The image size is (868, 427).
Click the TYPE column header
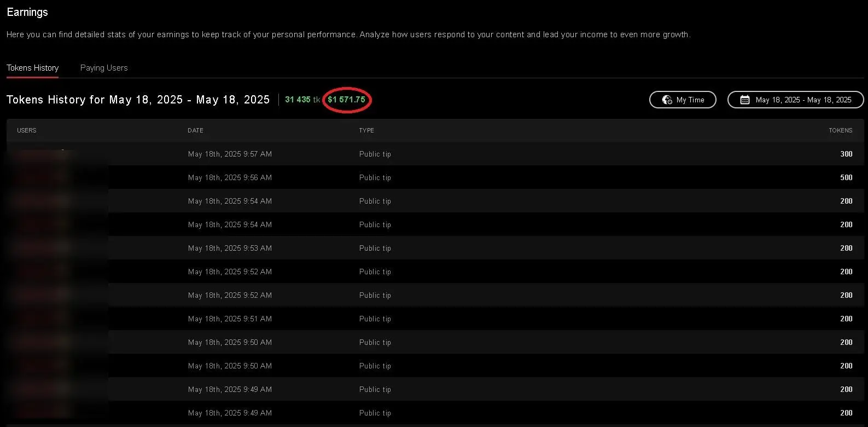click(x=366, y=130)
